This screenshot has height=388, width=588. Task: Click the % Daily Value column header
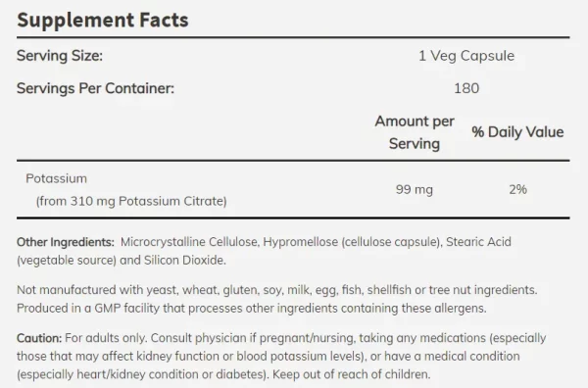pos(517,132)
